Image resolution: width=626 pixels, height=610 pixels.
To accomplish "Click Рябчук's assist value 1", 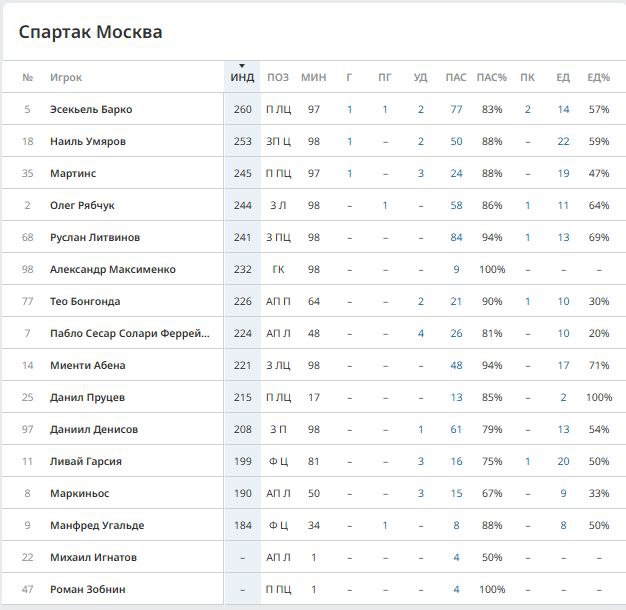I will coord(385,205).
